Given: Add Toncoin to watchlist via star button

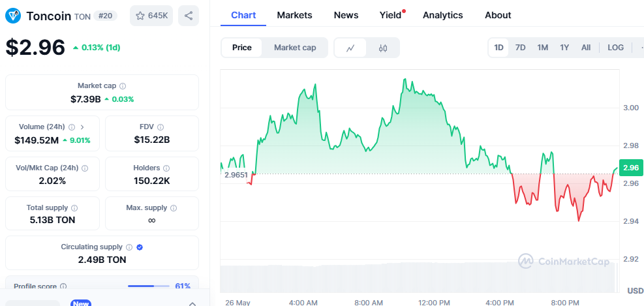Looking at the screenshot, I should [151, 16].
